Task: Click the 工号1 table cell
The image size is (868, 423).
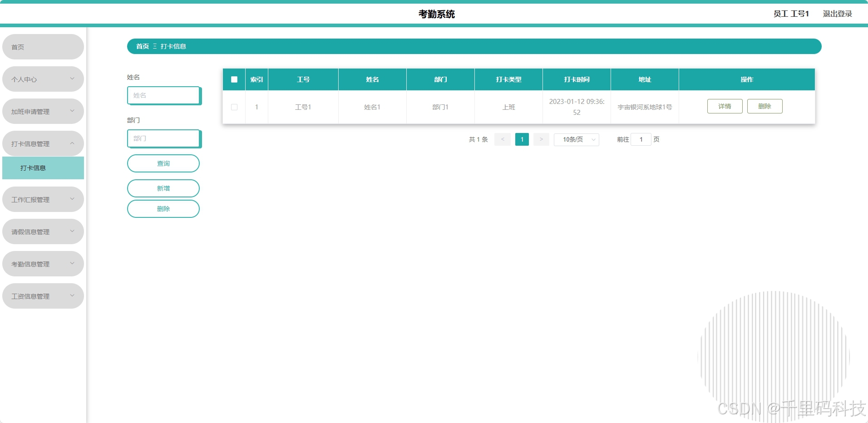Action: (x=303, y=107)
